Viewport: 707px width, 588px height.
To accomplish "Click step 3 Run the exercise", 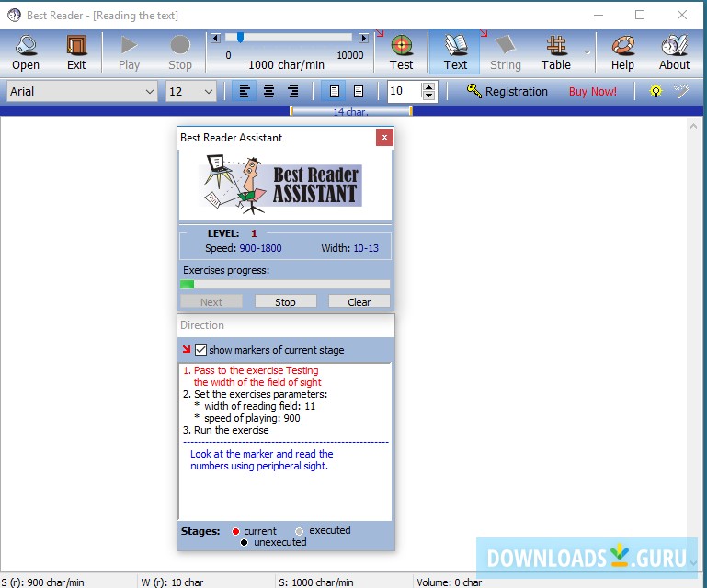I will (x=226, y=430).
